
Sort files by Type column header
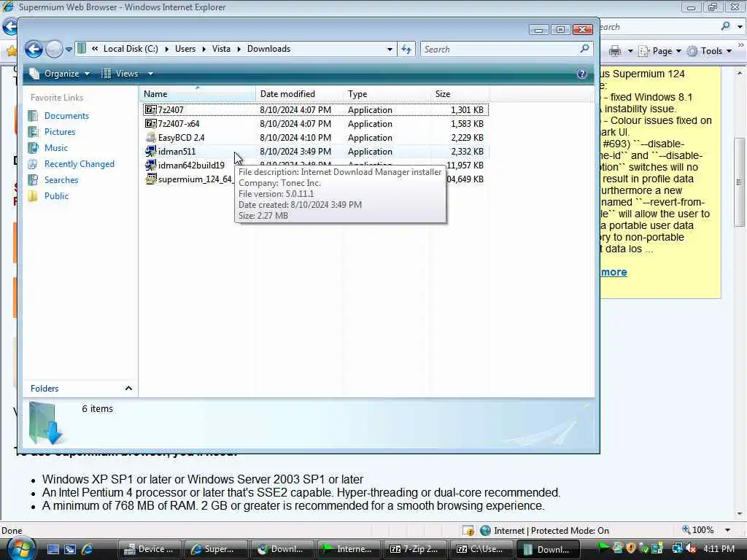pyautogui.click(x=386, y=94)
